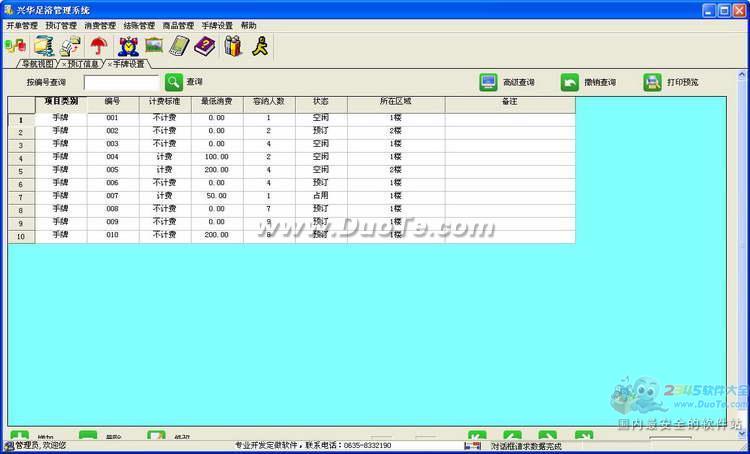Click the red umbrella toolbar icon

pos(99,46)
